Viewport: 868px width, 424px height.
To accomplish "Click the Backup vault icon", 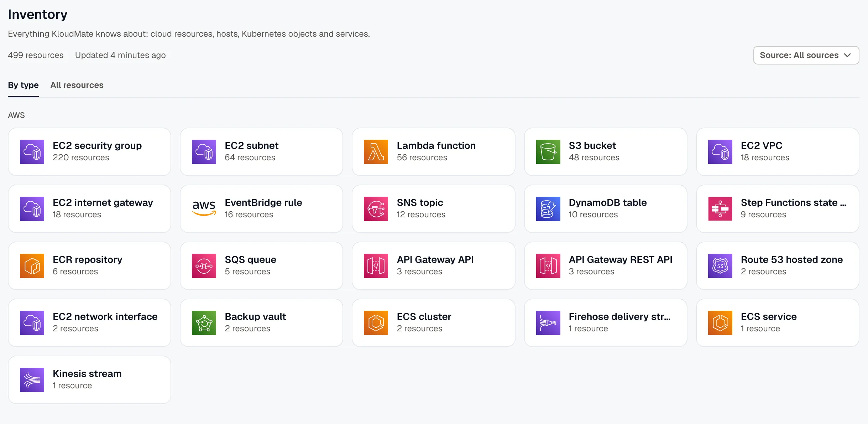I will tap(204, 323).
